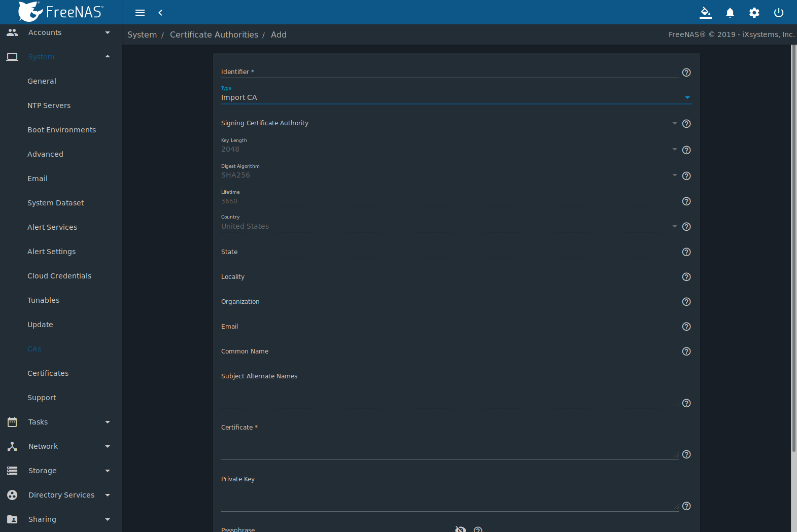Click the back chevron in top bar
Image resolution: width=797 pixels, height=532 pixels.
coord(160,13)
